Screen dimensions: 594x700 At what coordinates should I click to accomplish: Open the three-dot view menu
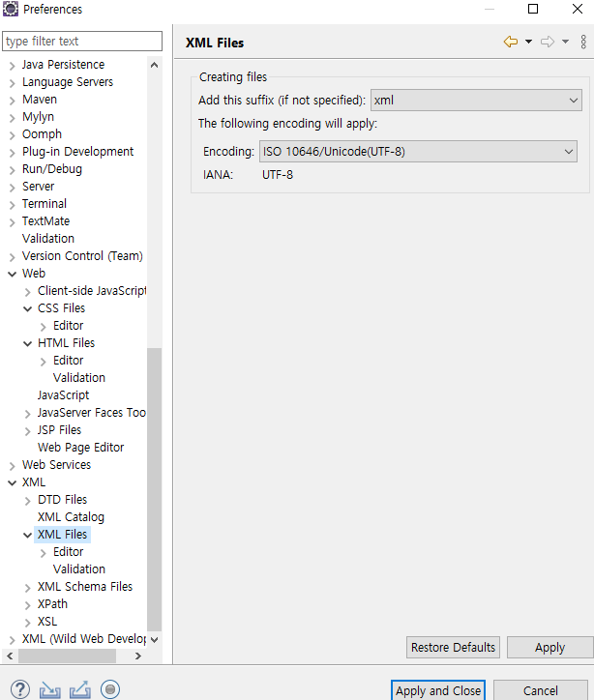(x=583, y=42)
